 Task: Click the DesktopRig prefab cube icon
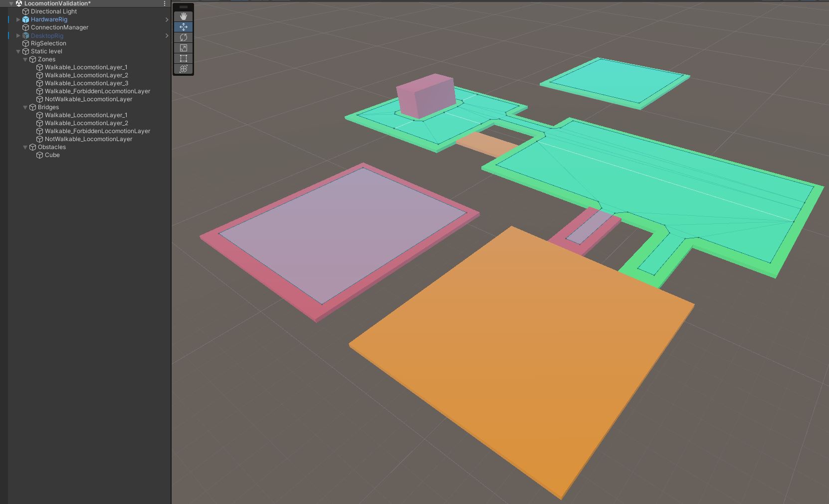click(26, 35)
